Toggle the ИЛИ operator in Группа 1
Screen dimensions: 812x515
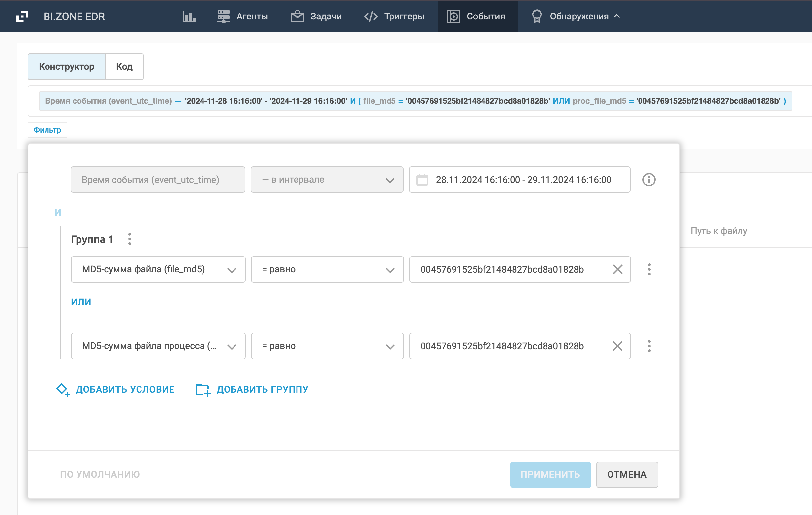(x=81, y=302)
